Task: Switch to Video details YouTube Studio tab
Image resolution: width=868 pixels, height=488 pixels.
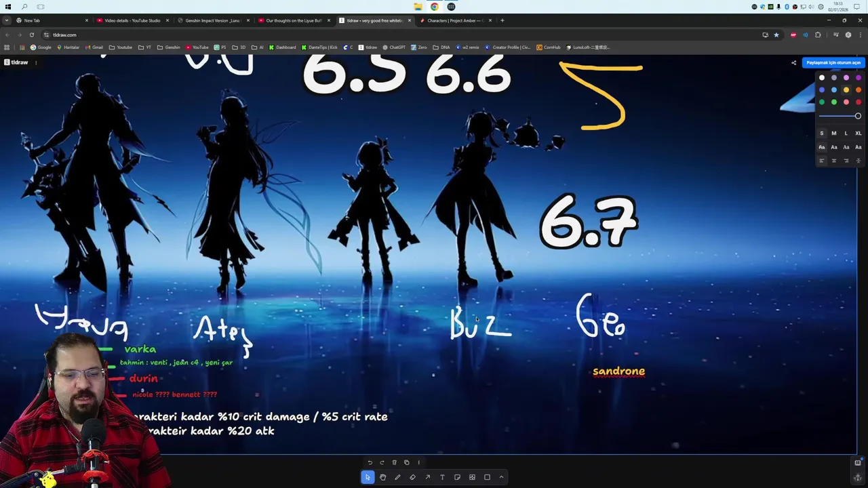Action: click(x=132, y=20)
